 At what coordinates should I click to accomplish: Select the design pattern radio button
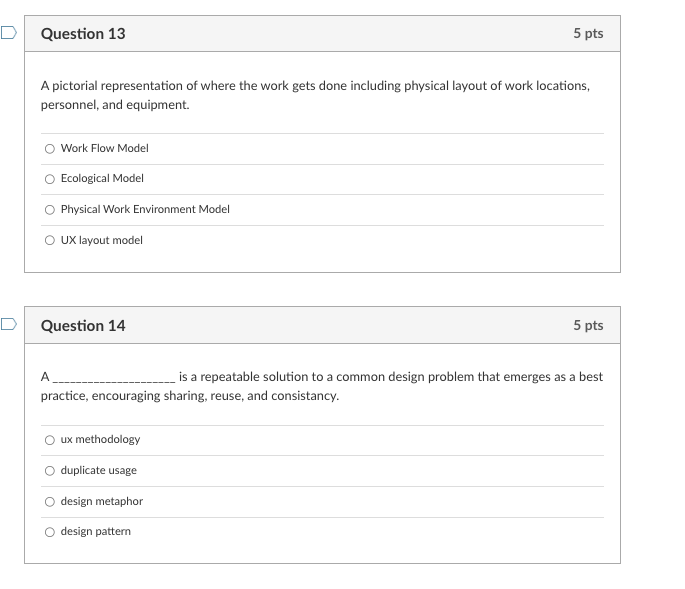(50, 532)
